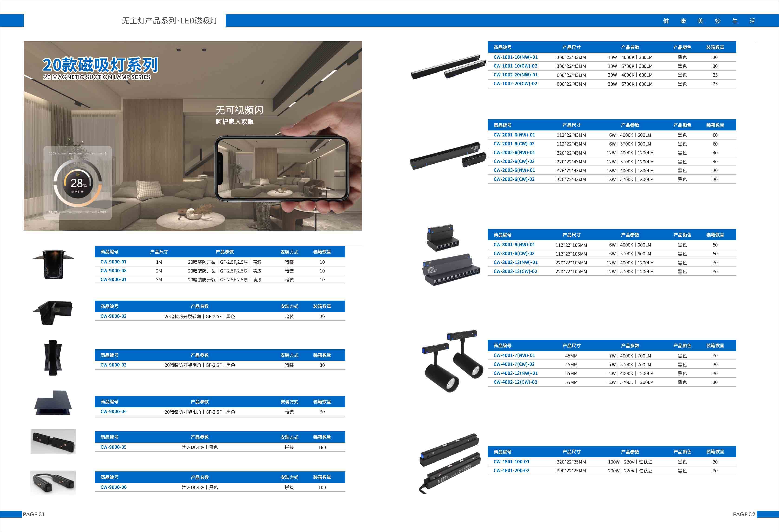Click the straight connector photo beside CW-9000-05
The width and height of the screenshot is (779, 532).
(x=53, y=441)
